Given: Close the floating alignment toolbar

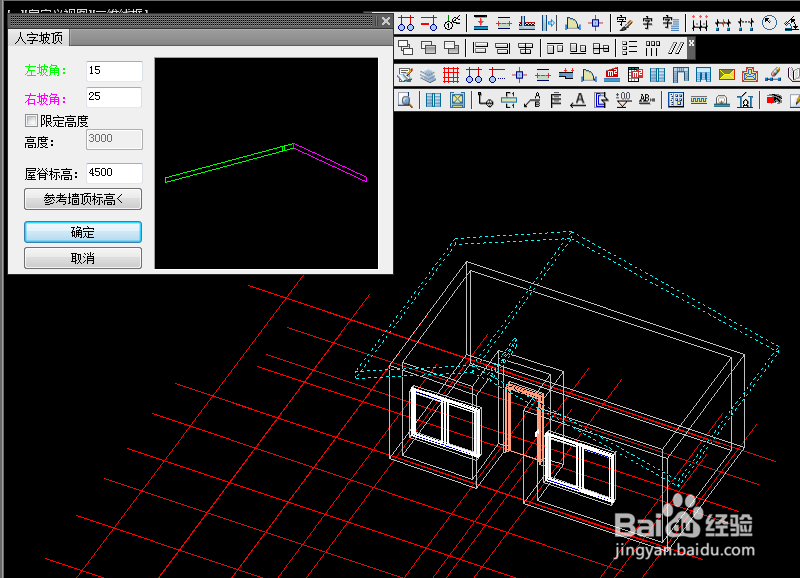Looking at the screenshot, I should pos(691,42).
